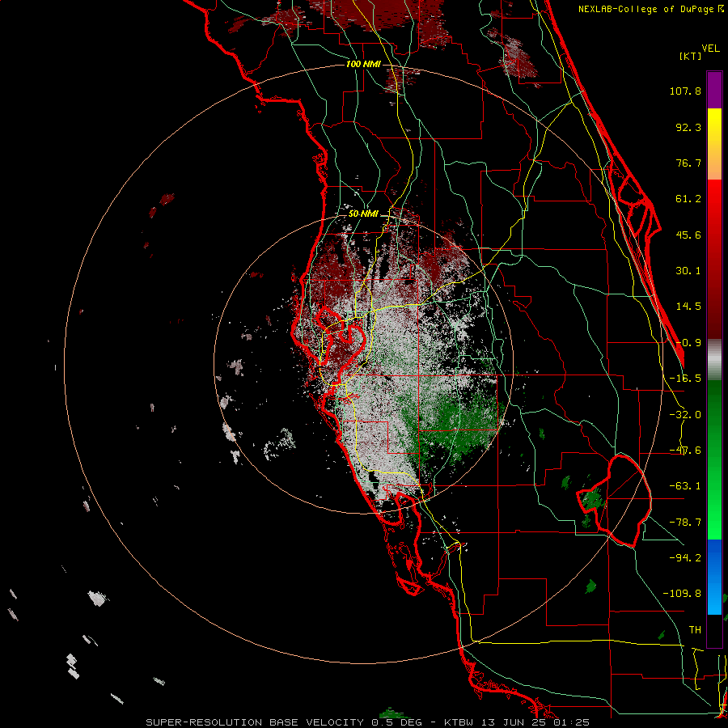Click the TH label on the legend

[x=695, y=630]
